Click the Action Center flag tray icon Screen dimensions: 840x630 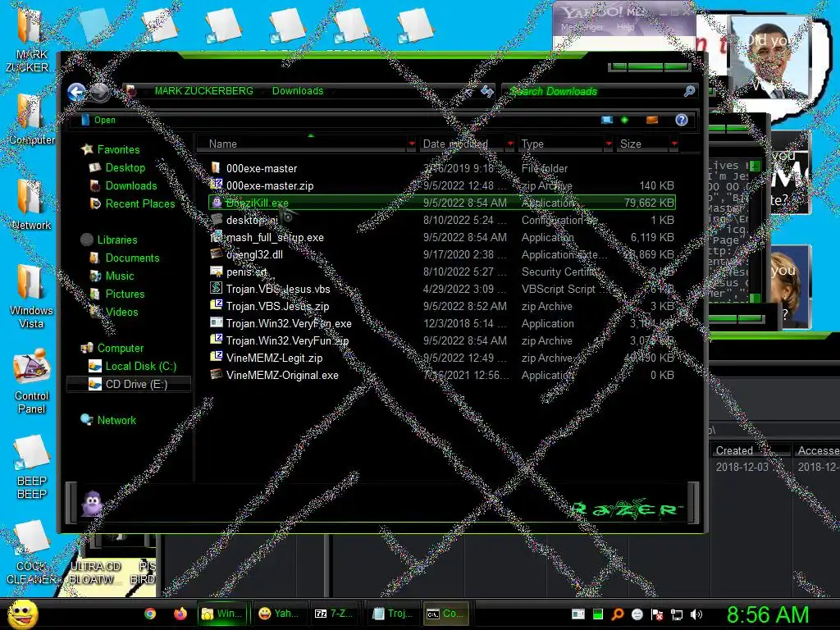(657, 614)
